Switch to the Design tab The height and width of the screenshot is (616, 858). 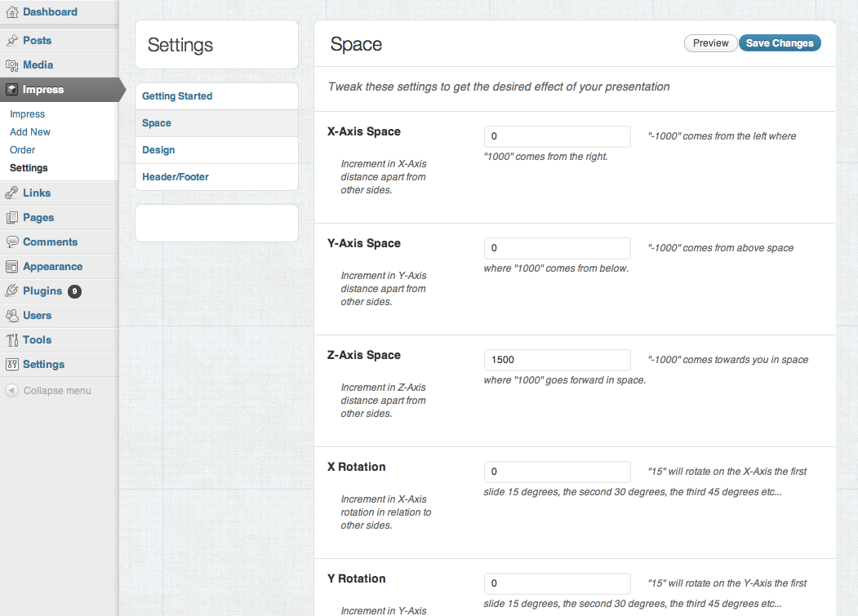click(x=158, y=150)
